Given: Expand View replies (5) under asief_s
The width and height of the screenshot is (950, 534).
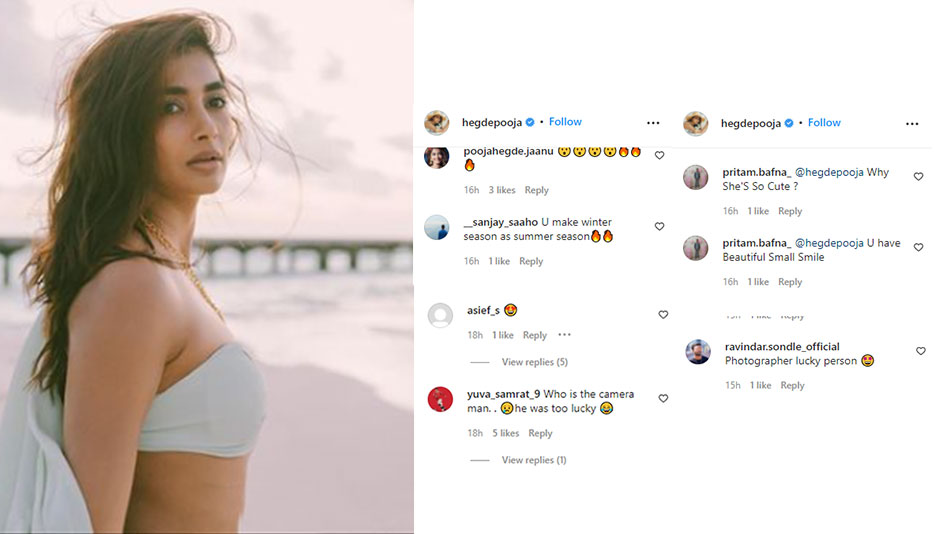Looking at the screenshot, I should click(x=534, y=362).
